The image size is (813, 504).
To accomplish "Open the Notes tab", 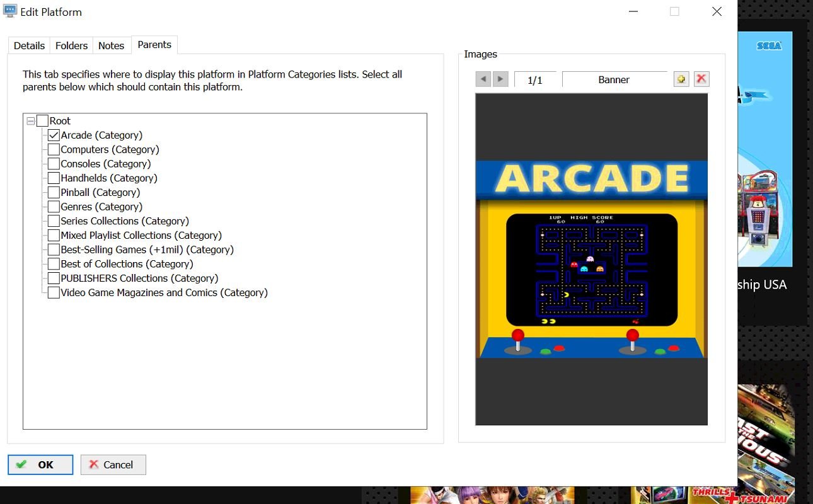I will click(x=111, y=45).
